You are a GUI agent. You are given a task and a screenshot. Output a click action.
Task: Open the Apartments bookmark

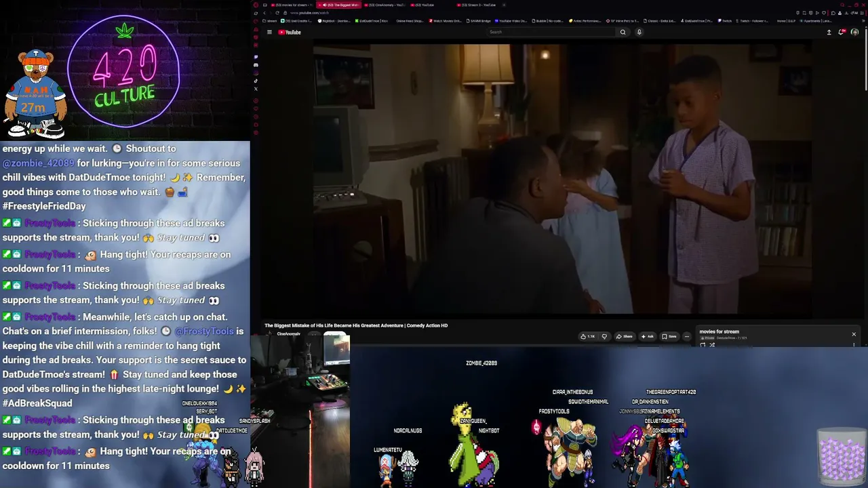point(816,21)
